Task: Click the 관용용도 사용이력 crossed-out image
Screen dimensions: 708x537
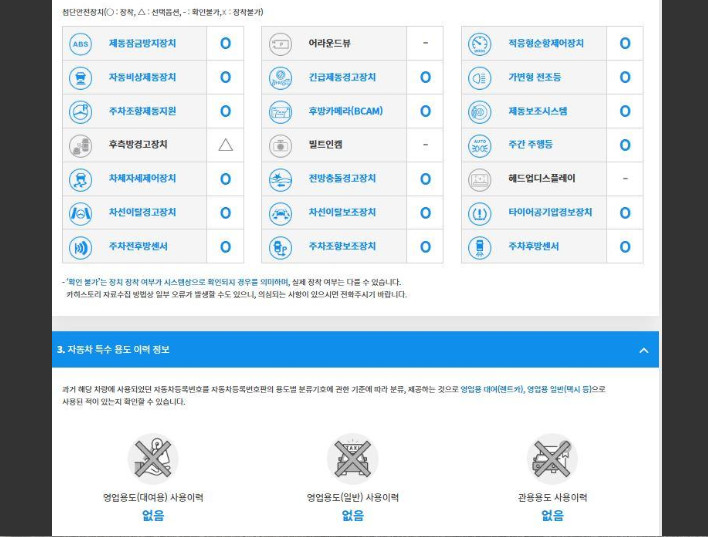Action: (x=553, y=460)
